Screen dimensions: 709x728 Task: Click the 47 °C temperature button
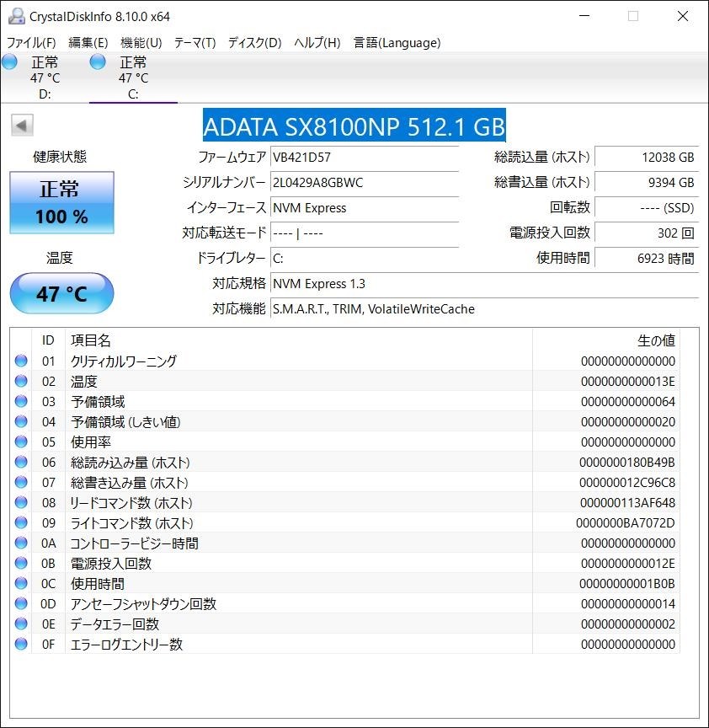(x=61, y=293)
